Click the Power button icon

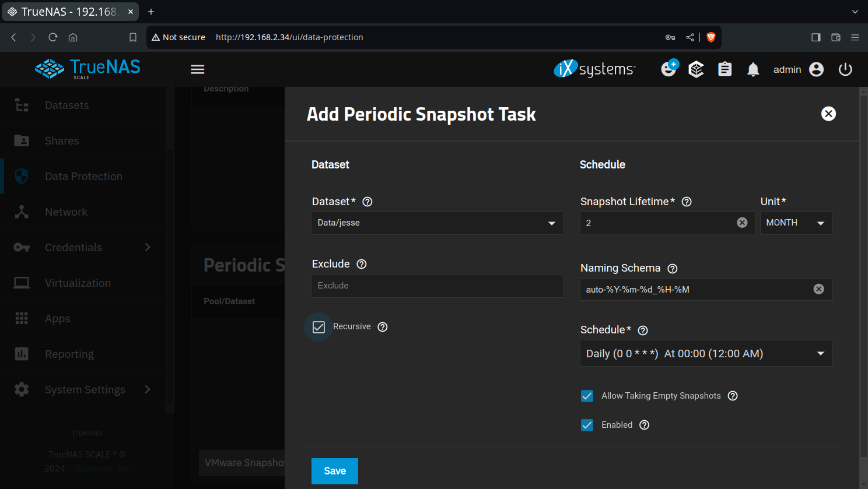pos(845,69)
